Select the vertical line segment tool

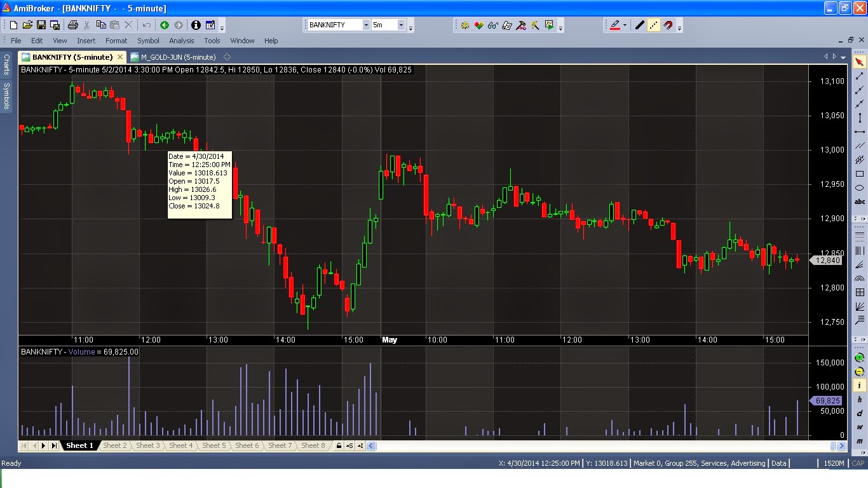(860, 118)
